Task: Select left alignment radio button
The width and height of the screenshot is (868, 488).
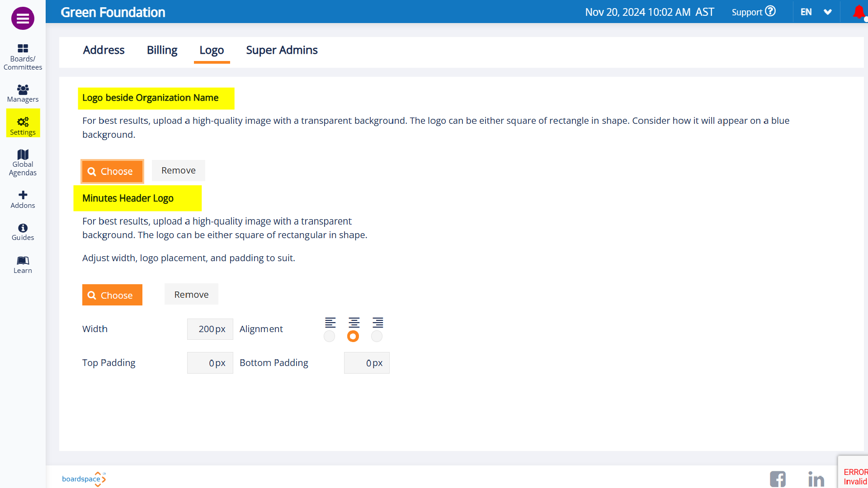Action: pos(330,336)
